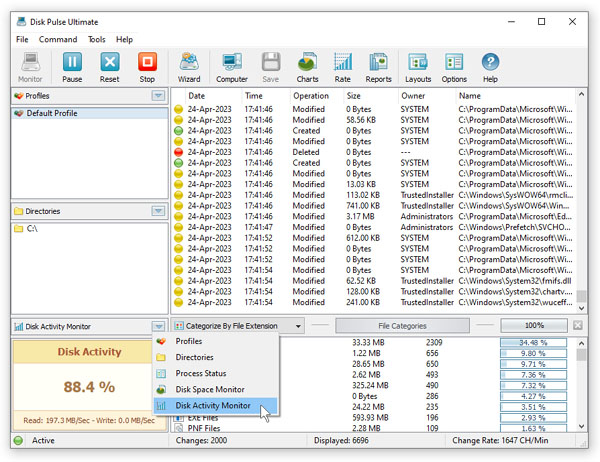The width and height of the screenshot is (600, 462).
Task: Select the 17:41:47 Prefetch row
Action: point(373,227)
